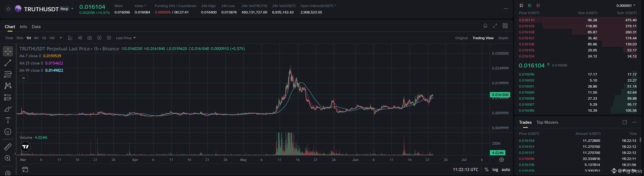Switch to the Data tab
Image resolution: width=644 pixels, height=176 pixels.
(x=36, y=27)
